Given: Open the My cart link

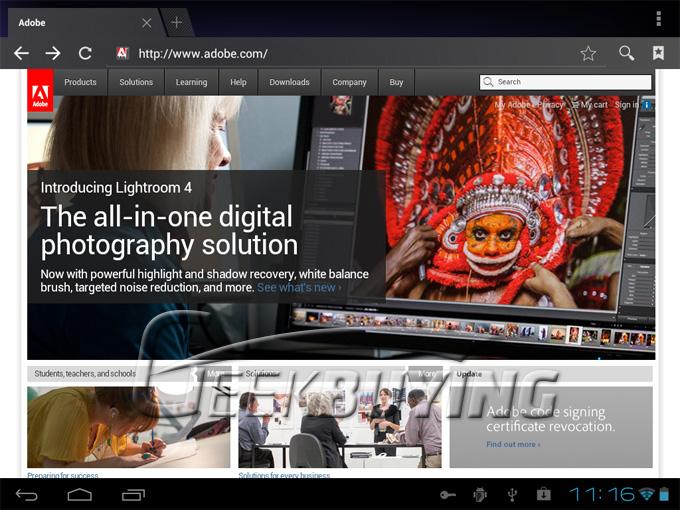Looking at the screenshot, I should [x=590, y=105].
